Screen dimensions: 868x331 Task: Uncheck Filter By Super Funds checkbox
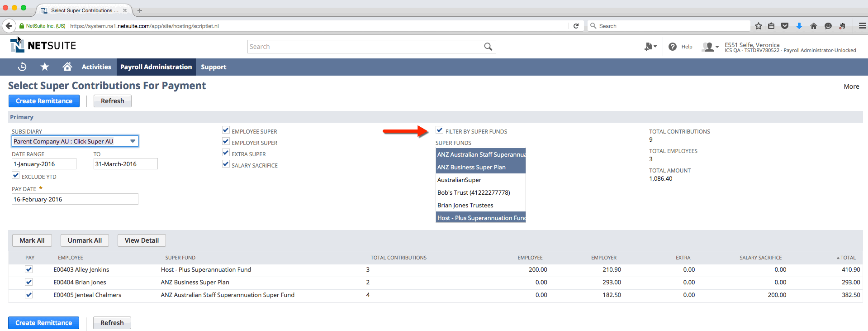[440, 130]
